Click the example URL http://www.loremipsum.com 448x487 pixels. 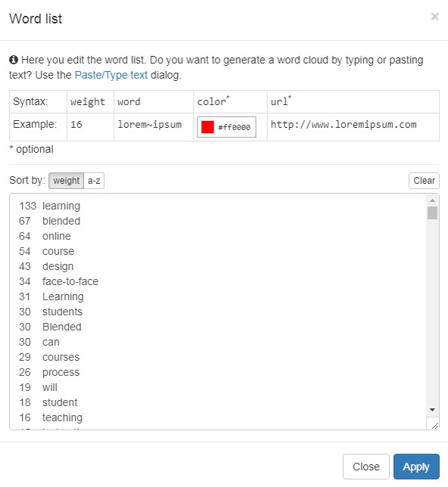point(344,125)
